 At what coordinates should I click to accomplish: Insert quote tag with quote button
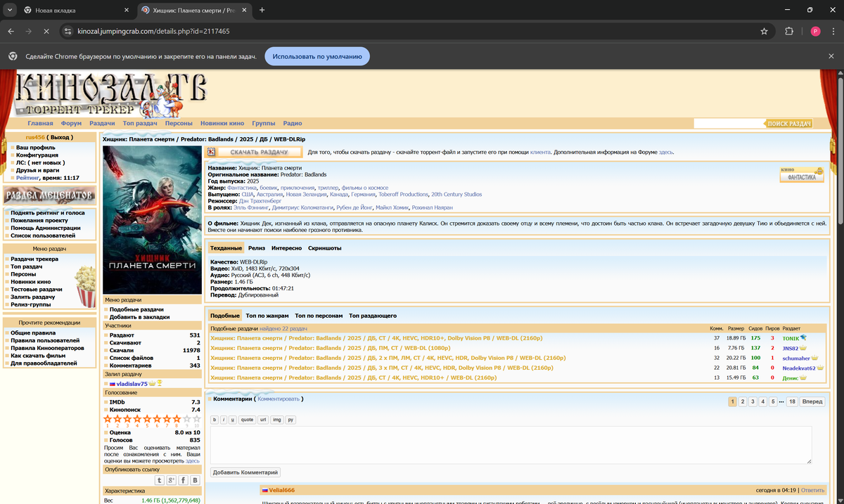(x=247, y=420)
